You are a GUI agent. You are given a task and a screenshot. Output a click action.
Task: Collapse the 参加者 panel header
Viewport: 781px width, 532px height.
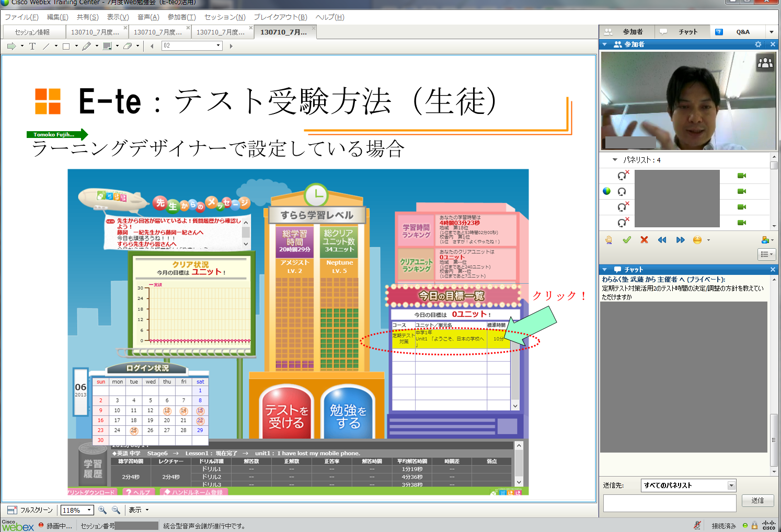(605, 44)
